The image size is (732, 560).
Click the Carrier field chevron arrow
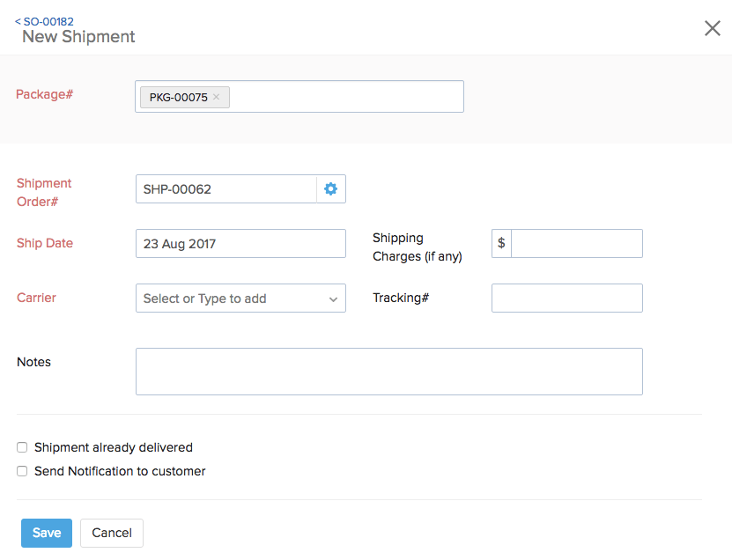(333, 299)
